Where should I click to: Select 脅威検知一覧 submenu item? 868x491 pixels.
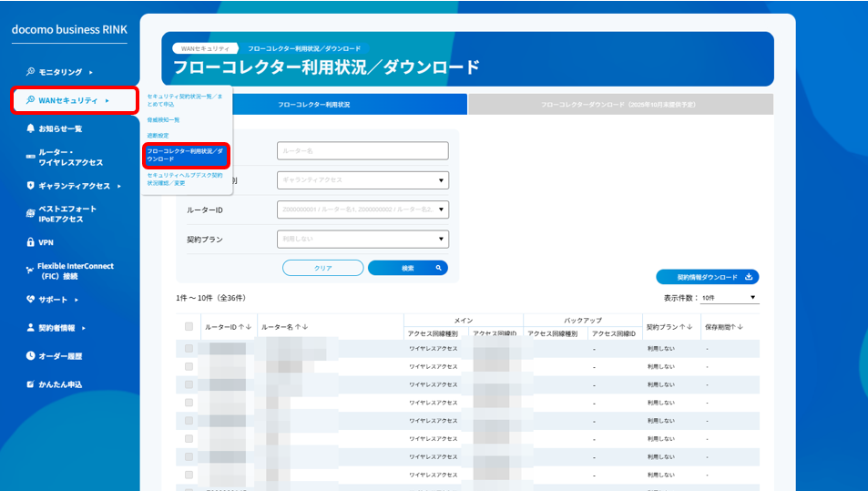tap(163, 119)
